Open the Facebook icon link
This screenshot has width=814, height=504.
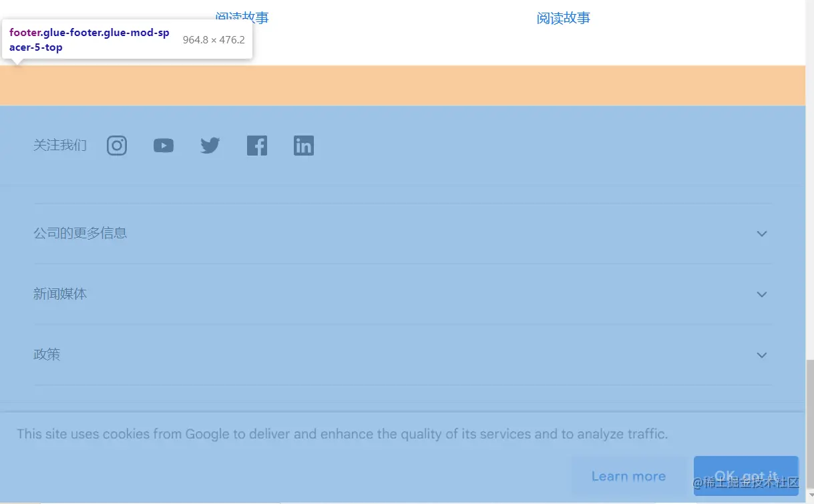tap(257, 146)
